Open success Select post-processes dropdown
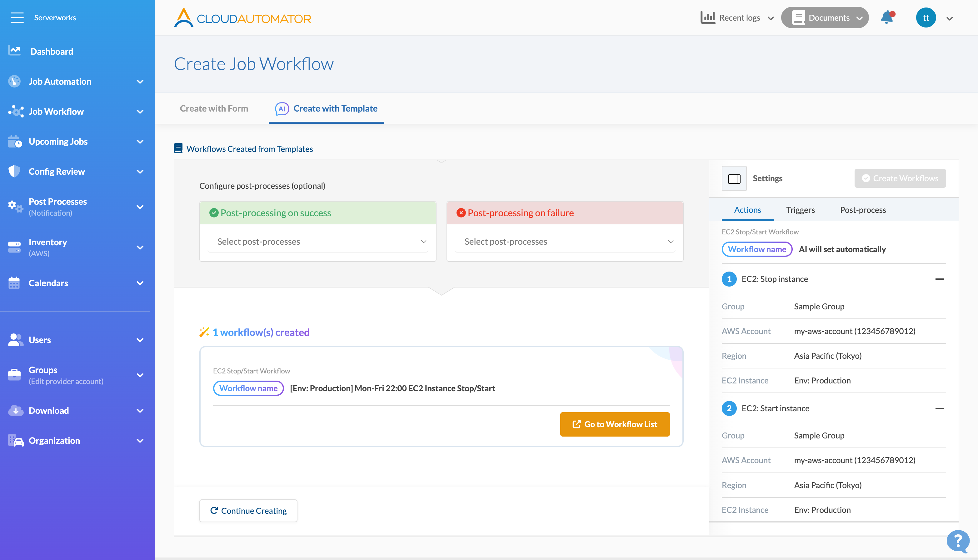Image resolution: width=978 pixels, height=560 pixels. pos(318,242)
